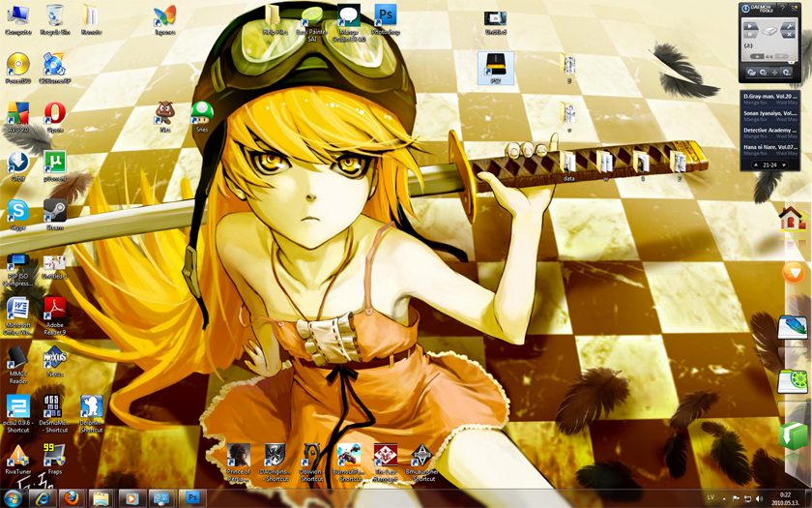Click the open image folder icon in Daemon Tools gadget

tap(752, 73)
